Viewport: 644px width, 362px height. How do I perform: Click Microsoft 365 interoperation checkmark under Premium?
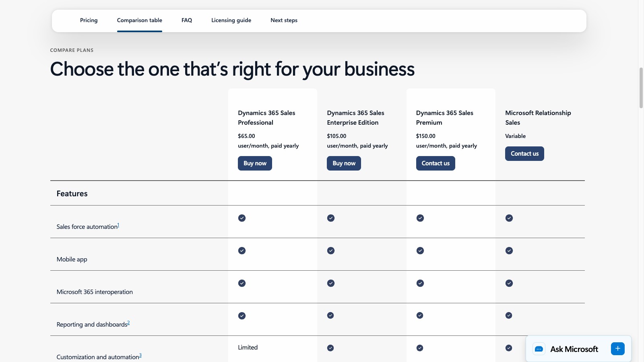(x=420, y=283)
